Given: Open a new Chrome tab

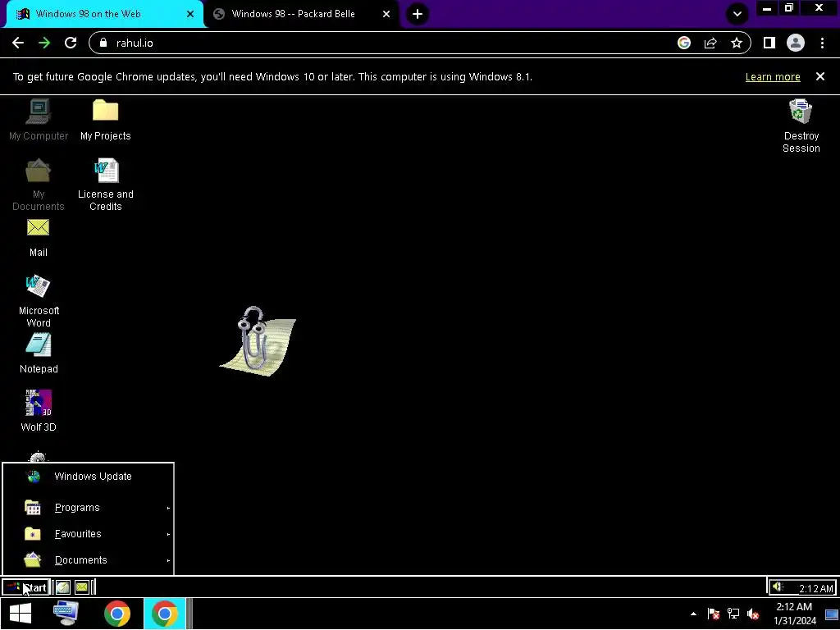Looking at the screenshot, I should pyautogui.click(x=418, y=14).
